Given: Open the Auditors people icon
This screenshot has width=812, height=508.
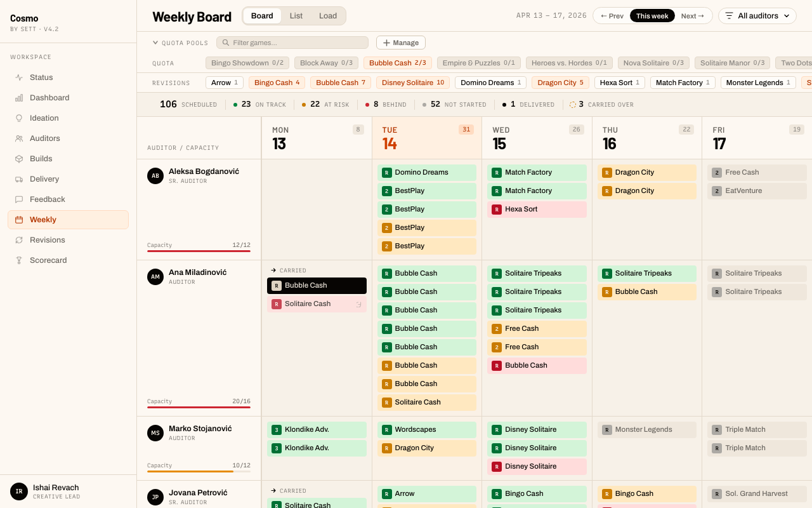Looking at the screenshot, I should click(19, 138).
